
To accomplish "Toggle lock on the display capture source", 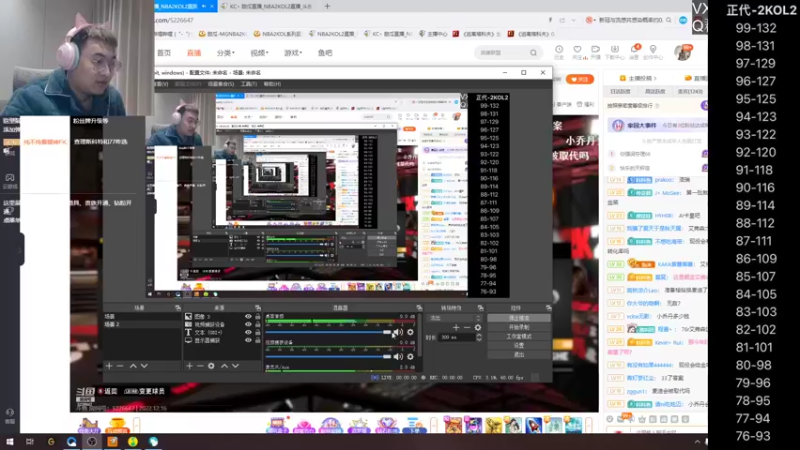I will coord(258,340).
